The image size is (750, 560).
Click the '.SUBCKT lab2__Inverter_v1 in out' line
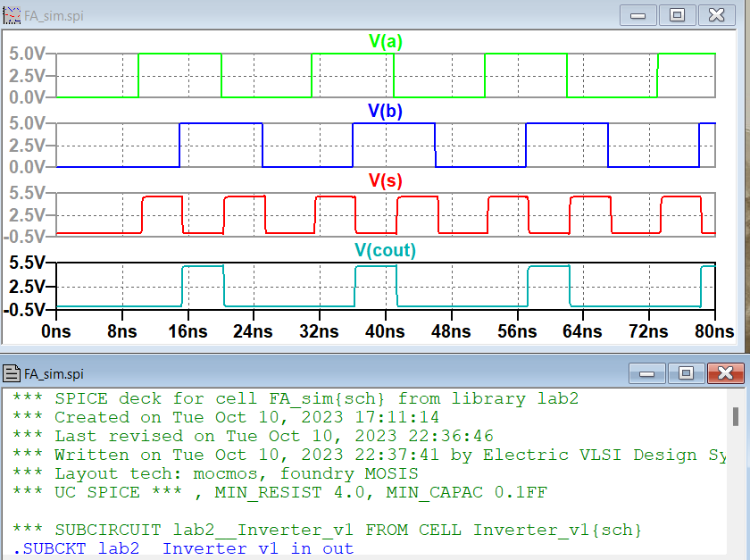(183, 548)
